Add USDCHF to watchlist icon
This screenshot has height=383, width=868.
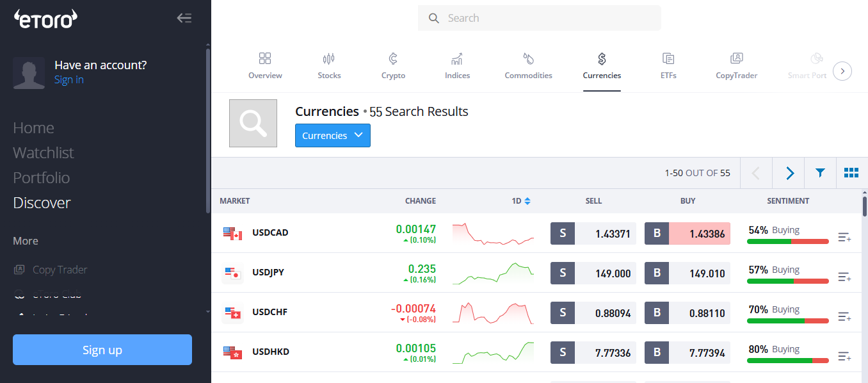pos(844,317)
